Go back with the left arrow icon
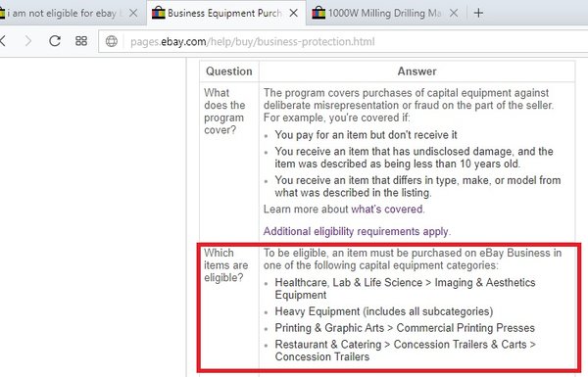The height and width of the screenshot is (377, 588). point(3,40)
